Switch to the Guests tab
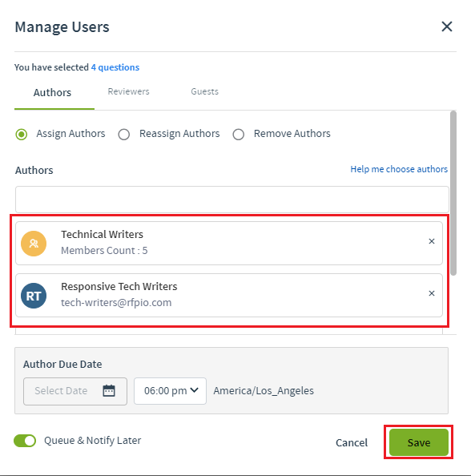The width and height of the screenshot is (471, 476). [204, 91]
